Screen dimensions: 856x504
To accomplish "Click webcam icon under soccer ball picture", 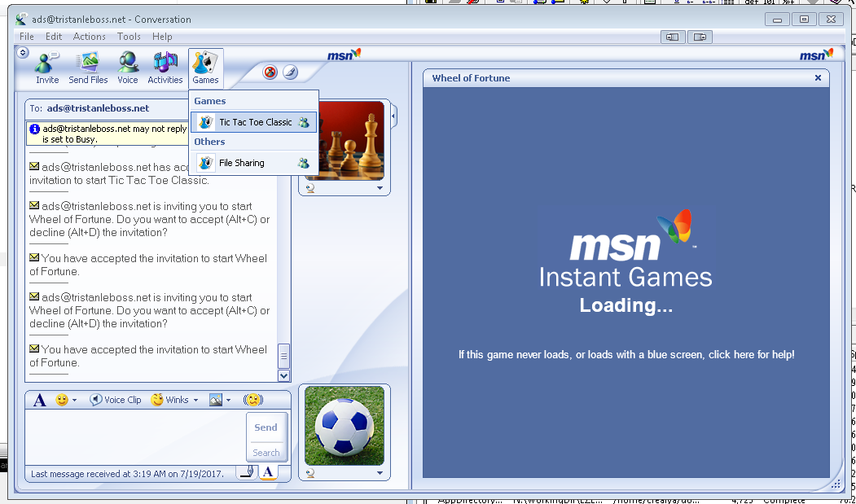I will coord(310,473).
